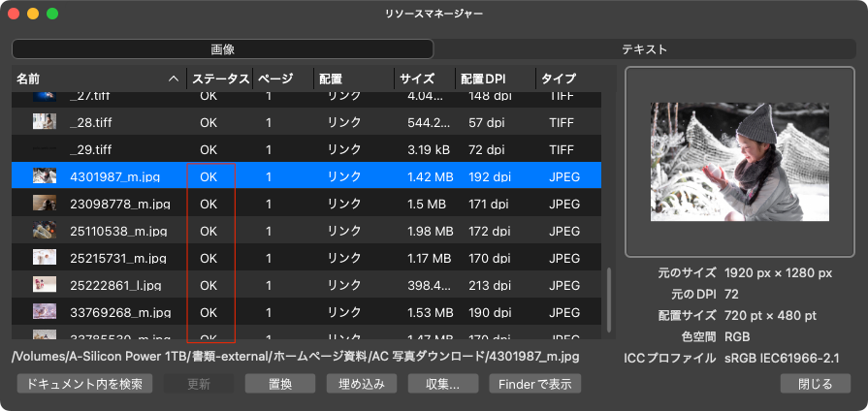Screen dimensions: 868x411
Task: Click the 収集... button
Action: pos(441,383)
